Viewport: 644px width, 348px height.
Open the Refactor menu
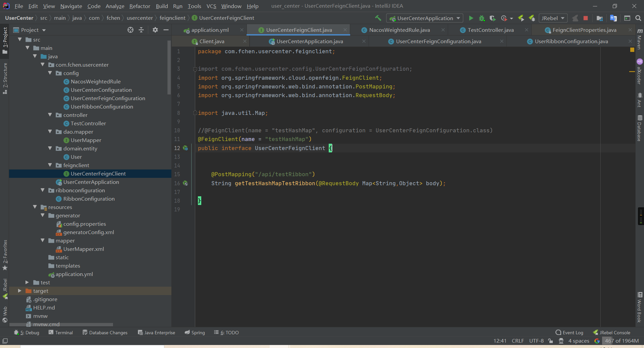click(140, 6)
